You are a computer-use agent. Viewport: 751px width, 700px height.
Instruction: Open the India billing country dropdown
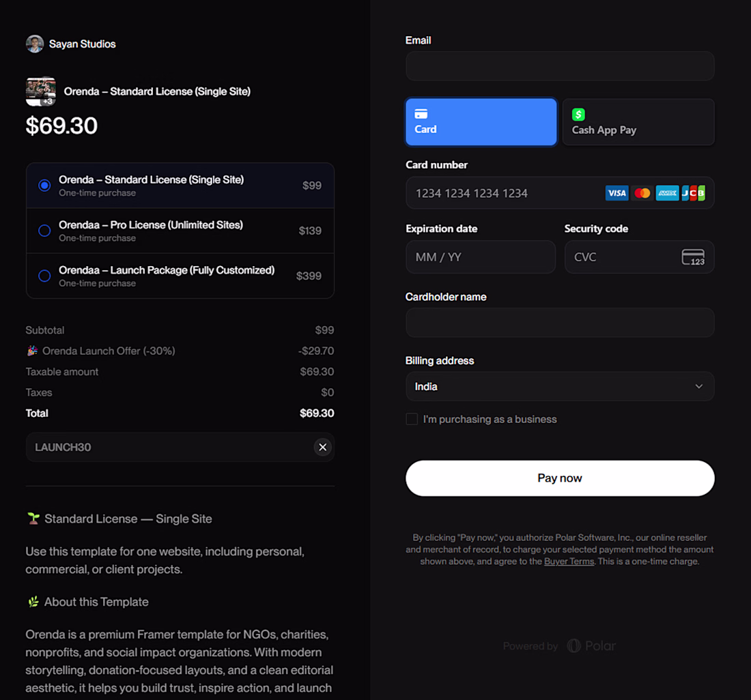pos(560,387)
